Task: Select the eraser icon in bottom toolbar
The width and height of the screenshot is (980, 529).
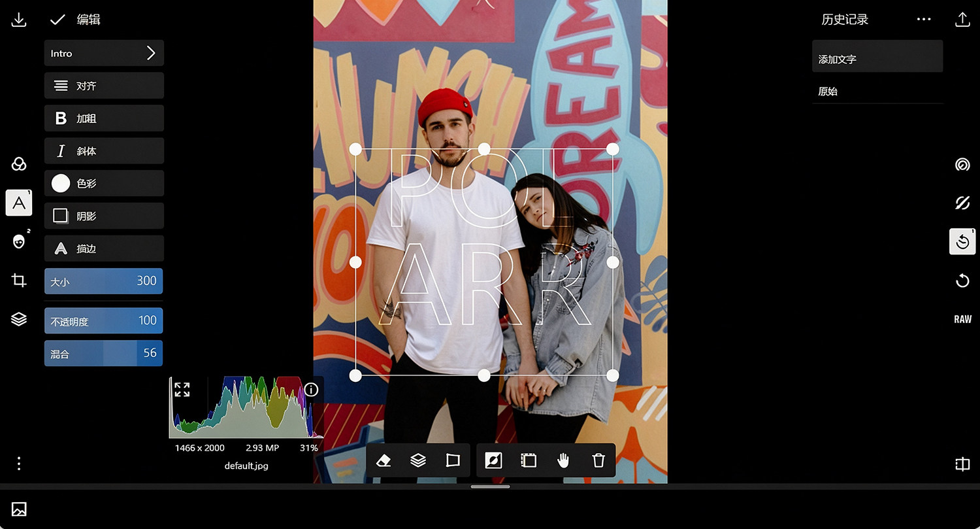Action: [x=384, y=460]
